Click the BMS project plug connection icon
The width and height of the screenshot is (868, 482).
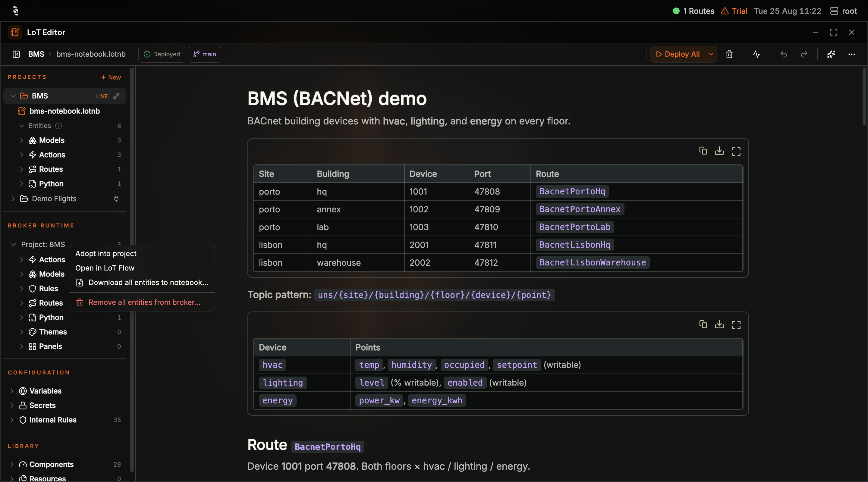point(116,96)
